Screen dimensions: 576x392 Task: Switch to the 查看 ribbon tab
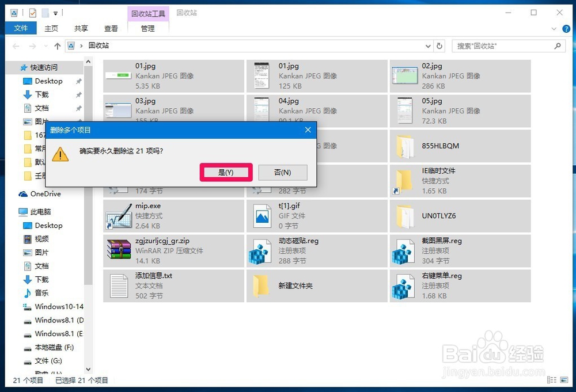tap(111, 28)
